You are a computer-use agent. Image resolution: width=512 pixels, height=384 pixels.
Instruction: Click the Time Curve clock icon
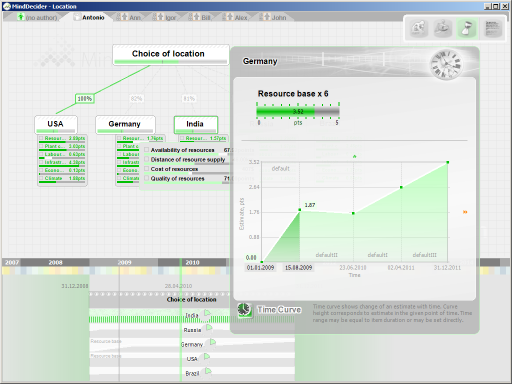coord(245,310)
